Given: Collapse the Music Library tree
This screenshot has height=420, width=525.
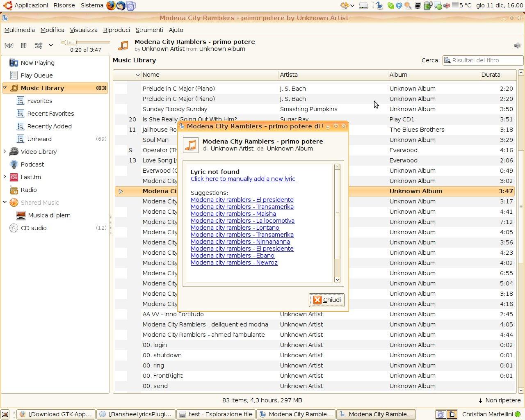Looking at the screenshot, I should pos(5,88).
